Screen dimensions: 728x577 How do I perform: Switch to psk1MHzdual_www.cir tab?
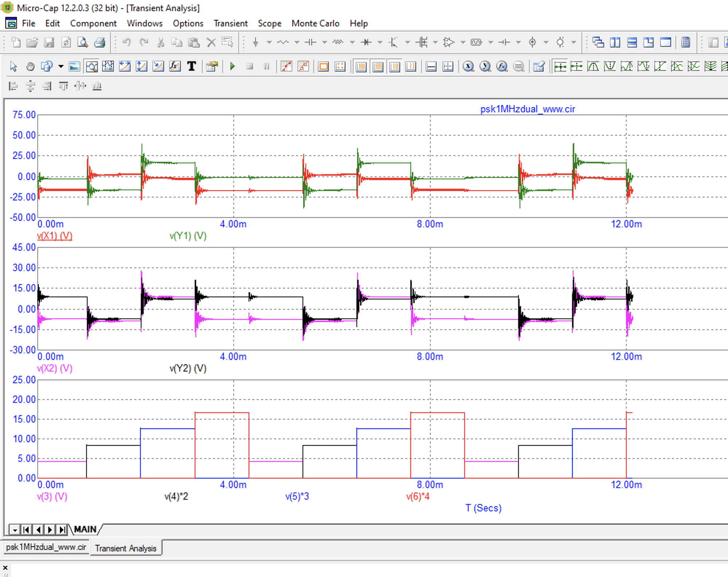(x=46, y=547)
